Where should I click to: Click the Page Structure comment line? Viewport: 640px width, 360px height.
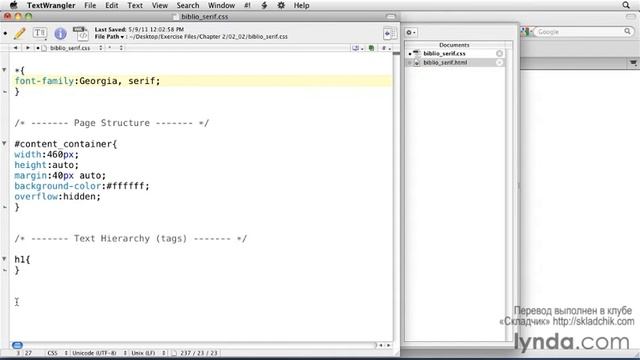pos(111,123)
